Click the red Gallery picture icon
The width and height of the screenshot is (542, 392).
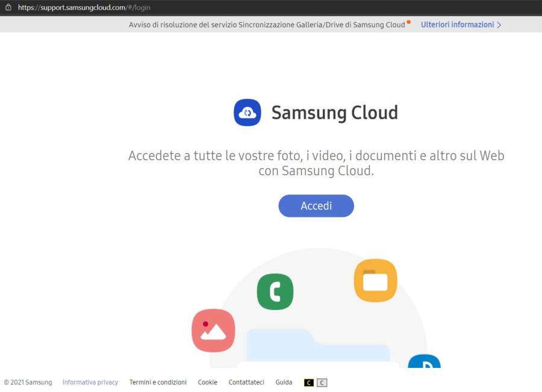(x=213, y=331)
